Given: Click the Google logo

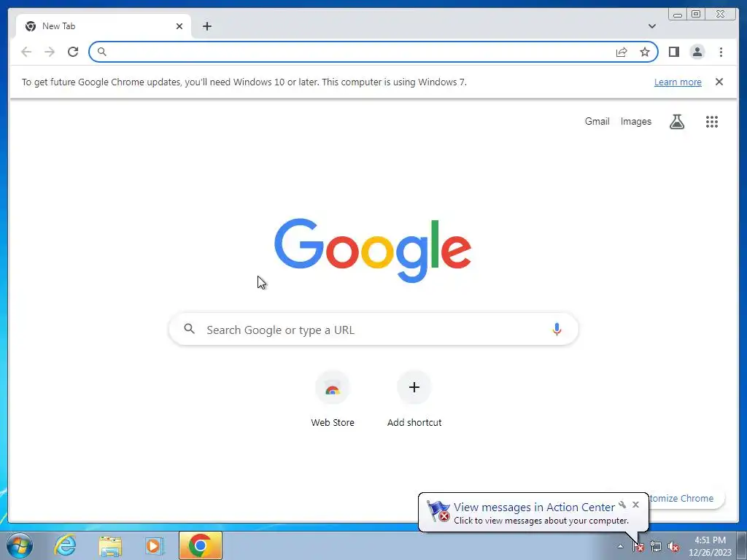Looking at the screenshot, I should [x=373, y=250].
